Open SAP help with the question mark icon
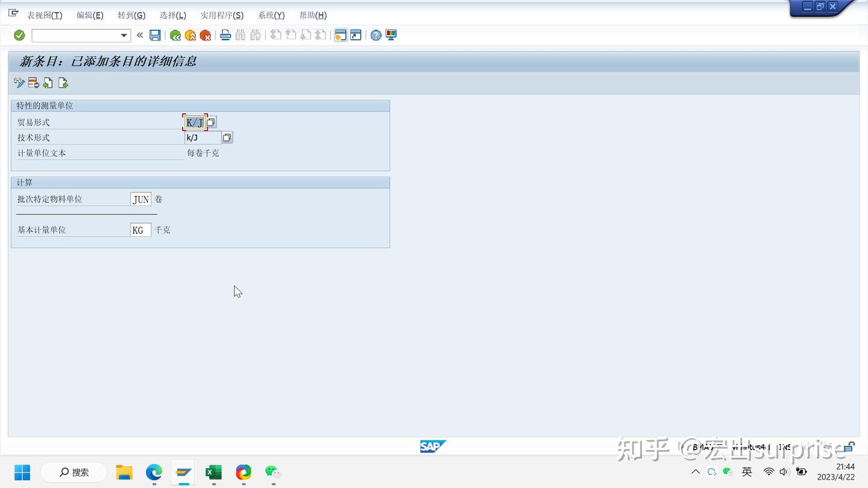Screen dimensions: 868x488 coord(375,35)
